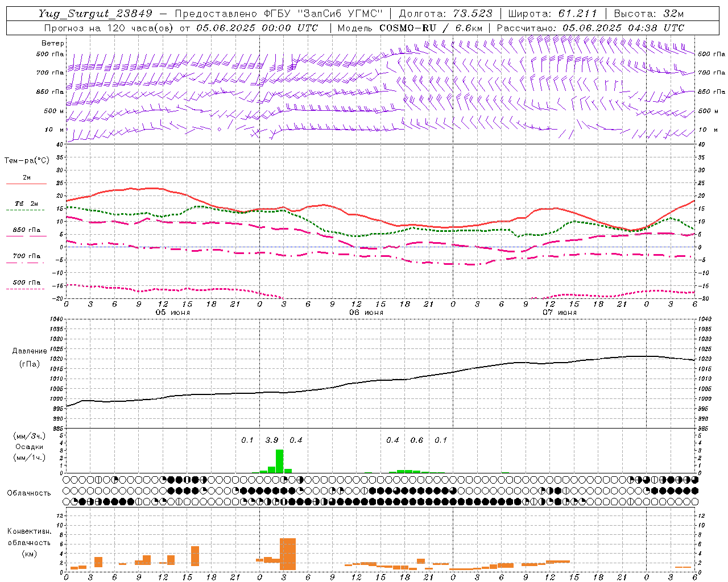Screen dimensions: 728x582
Task: Click the Высота: 32м header field
Action: click(649, 14)
